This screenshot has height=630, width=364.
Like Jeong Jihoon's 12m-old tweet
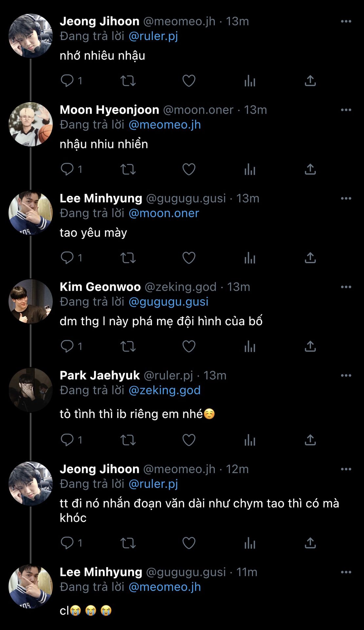(189, 543)
